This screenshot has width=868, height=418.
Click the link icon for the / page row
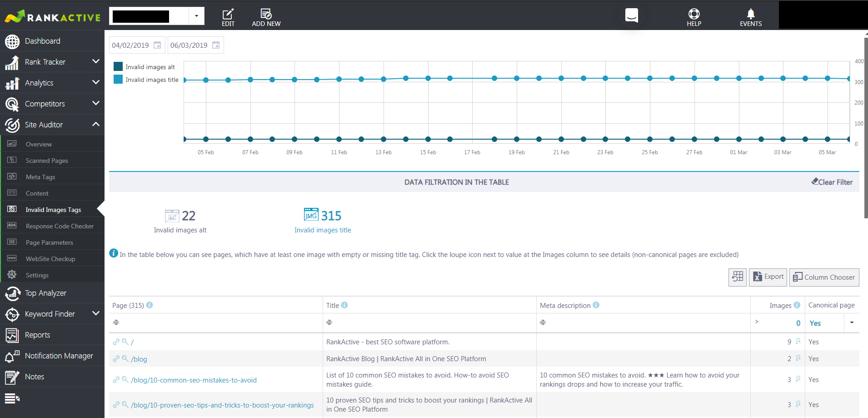(116, 342)
